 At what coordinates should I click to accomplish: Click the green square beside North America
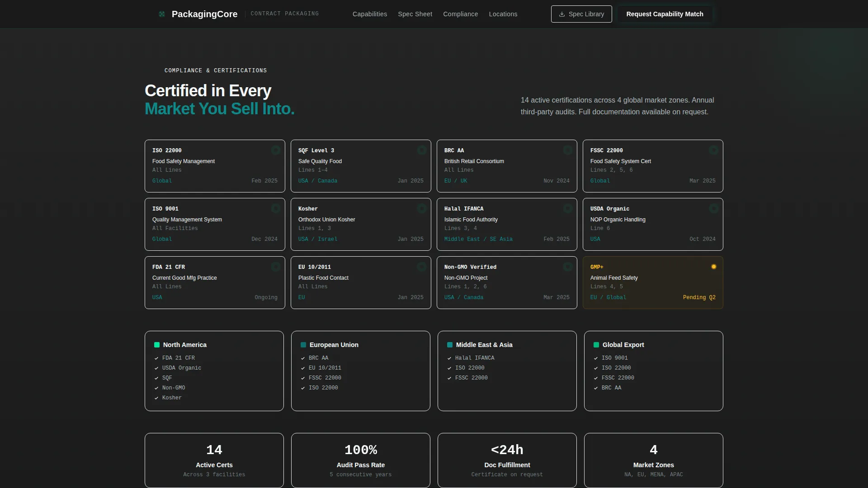point(157,345)
